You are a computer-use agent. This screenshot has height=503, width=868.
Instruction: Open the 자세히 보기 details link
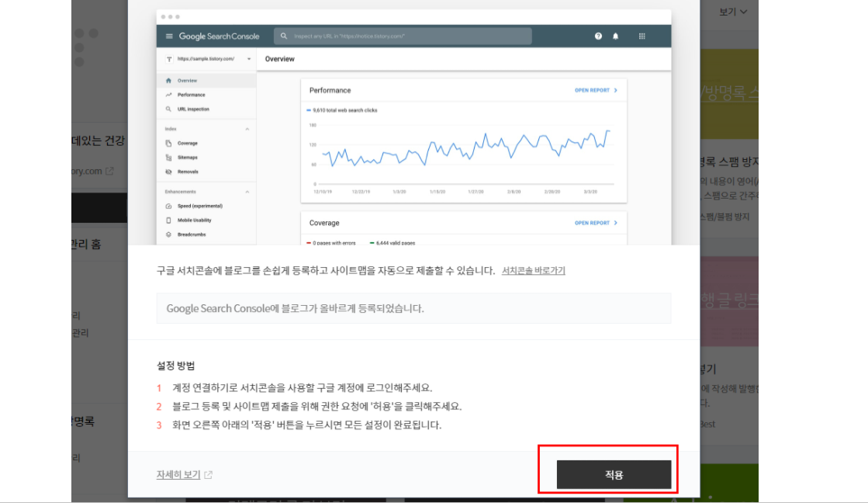(x=178, y=475)
